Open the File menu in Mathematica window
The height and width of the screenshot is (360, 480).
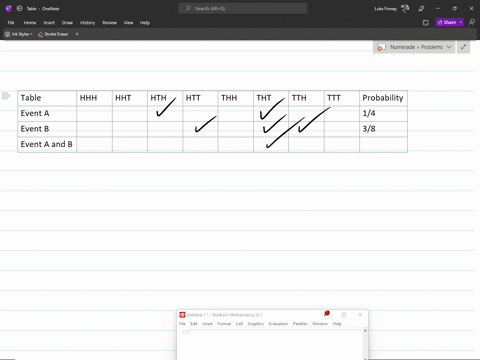182,324
